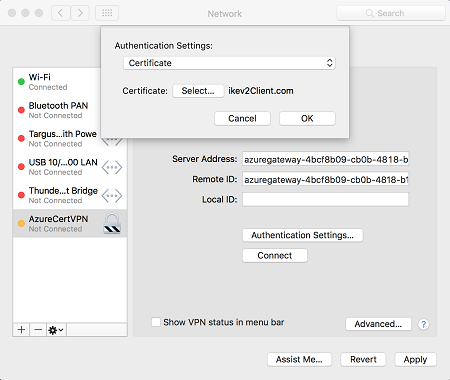Select Wi-Fi in the service list
This screenshot has width=450, height=380.
pyautogui.click(x=57, y=82)
